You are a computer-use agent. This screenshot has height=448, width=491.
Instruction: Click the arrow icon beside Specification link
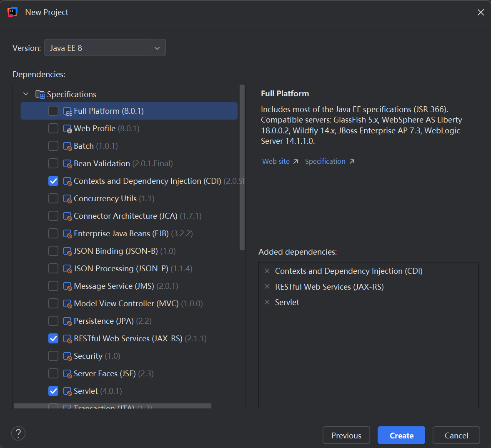point(352,162)
